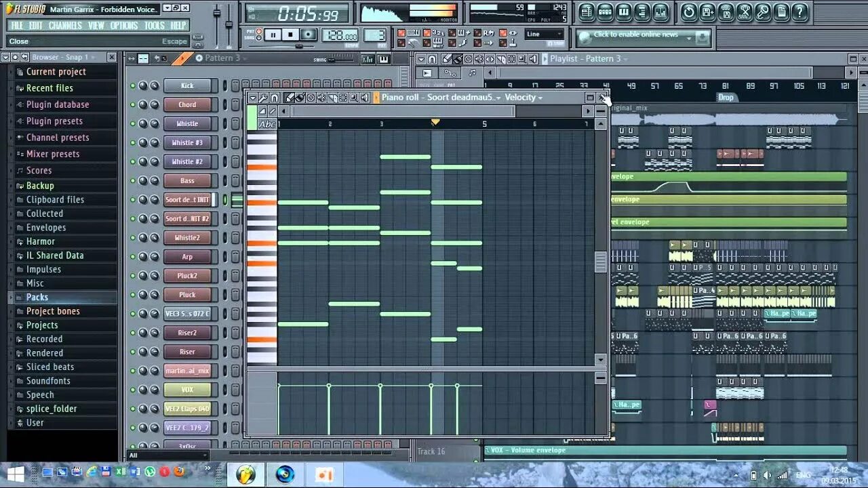Viewport: 868px width, 488px height.
Task: Select the Kick channel button
Action: [x=187, y=85]
